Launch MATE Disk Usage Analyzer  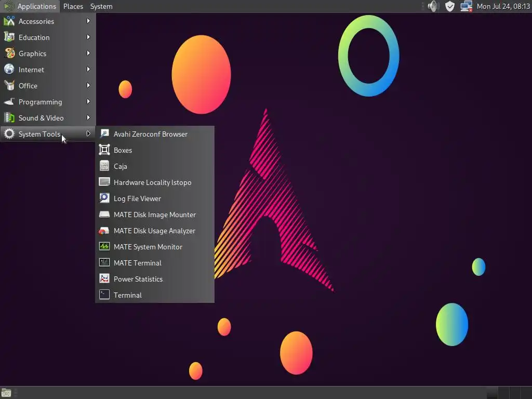coord(155,231)
